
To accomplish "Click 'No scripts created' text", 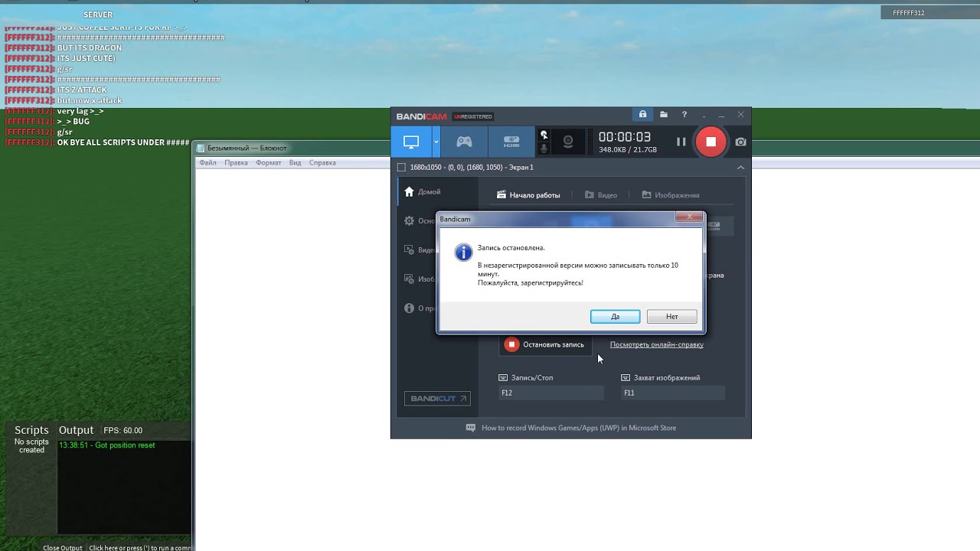I will pos(31,446).
